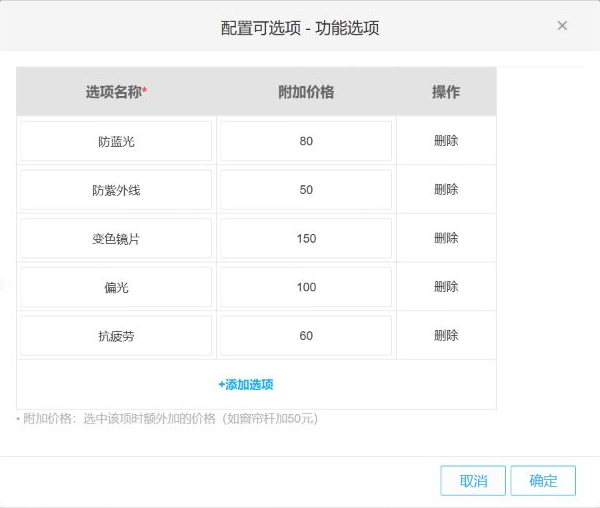Click the price field showing 100
The image size is (600, 508).
pyautogui.click(x=306, y=287)
